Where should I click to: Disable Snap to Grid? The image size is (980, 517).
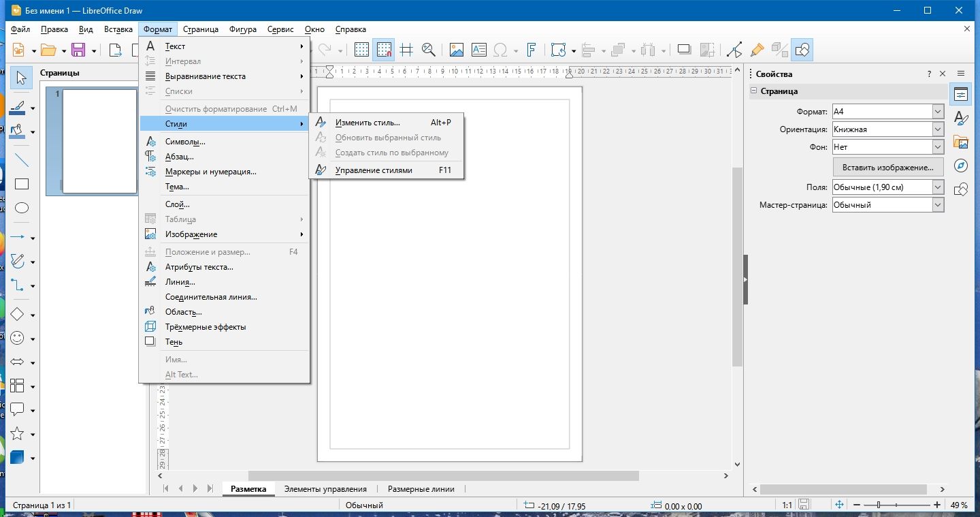(384, 50)
